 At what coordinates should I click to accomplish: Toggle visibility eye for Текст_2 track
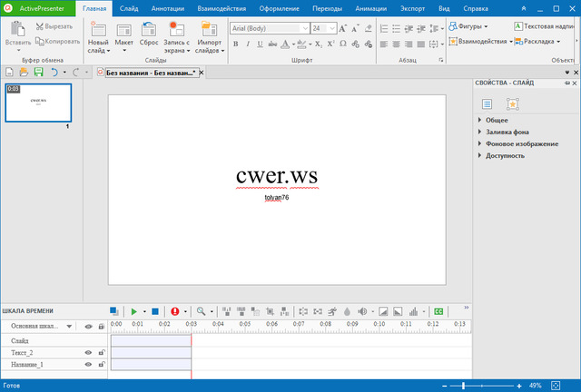pyautogui.click(x=89, y=352)
